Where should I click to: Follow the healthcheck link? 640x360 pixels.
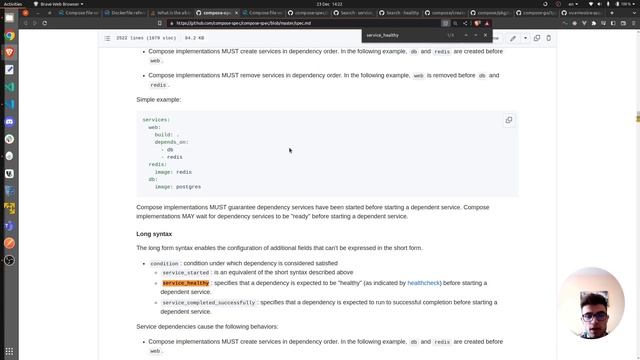point(423,283)
